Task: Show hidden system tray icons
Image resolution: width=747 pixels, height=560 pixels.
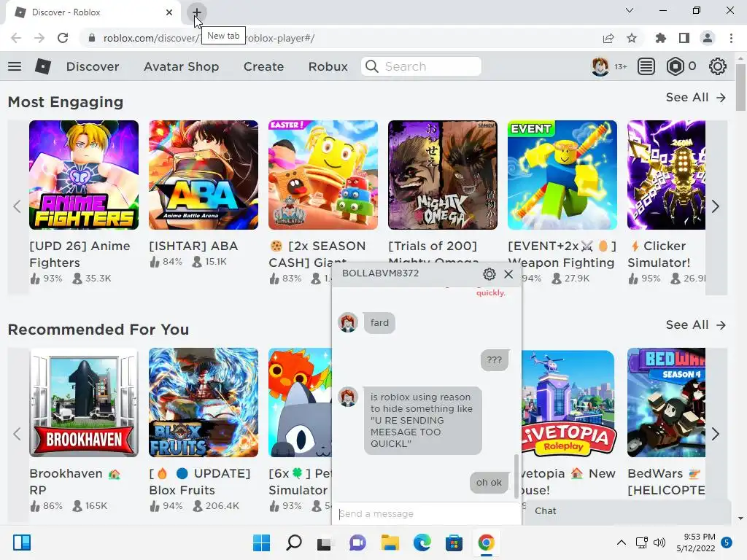Action: [622, 542]
